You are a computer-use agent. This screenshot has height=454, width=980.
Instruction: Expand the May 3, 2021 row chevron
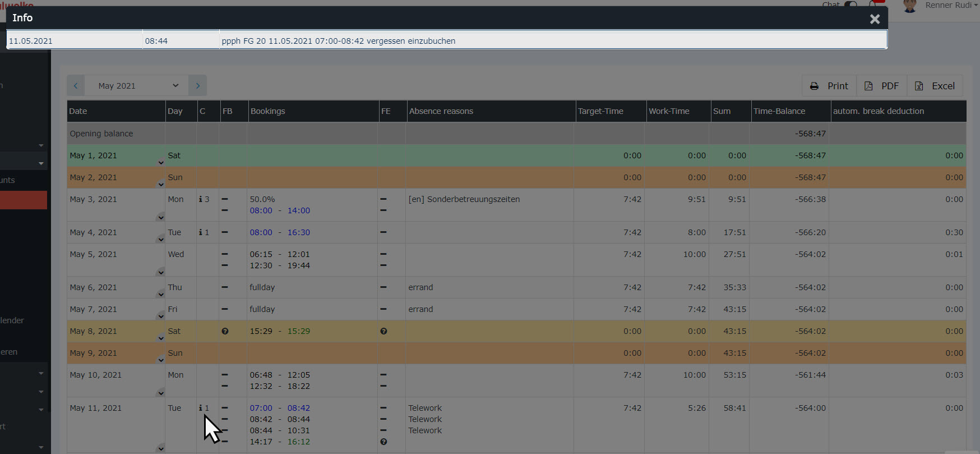(160, 218)
